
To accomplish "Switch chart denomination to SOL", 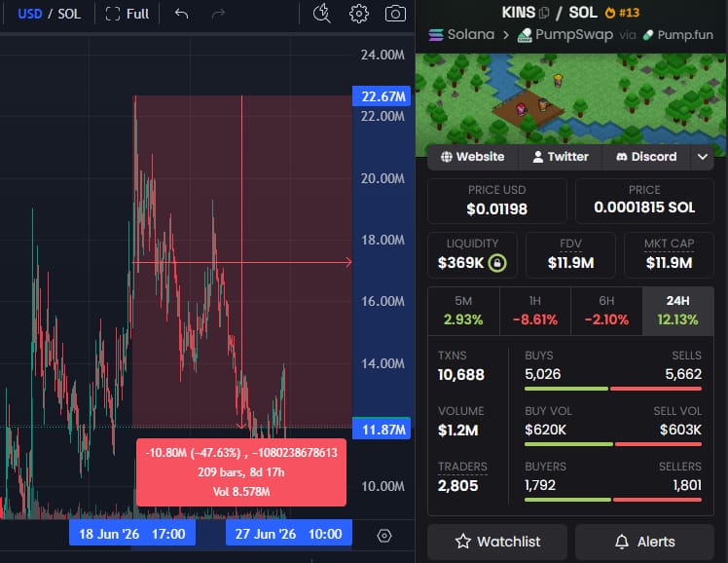I will click(69, 14).
